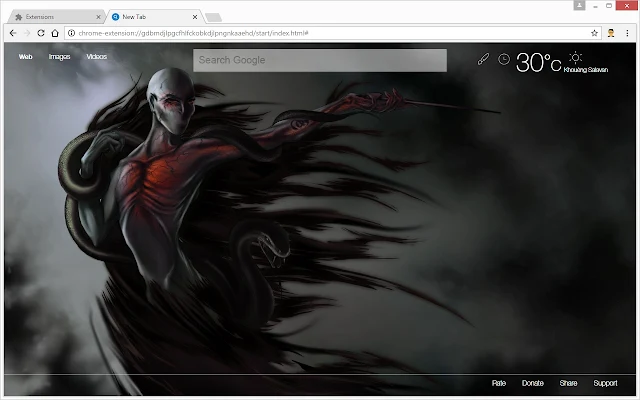Click the 30°c temperature reading
Viewport: 640px width, 400px height.
(x=538, y=62)
